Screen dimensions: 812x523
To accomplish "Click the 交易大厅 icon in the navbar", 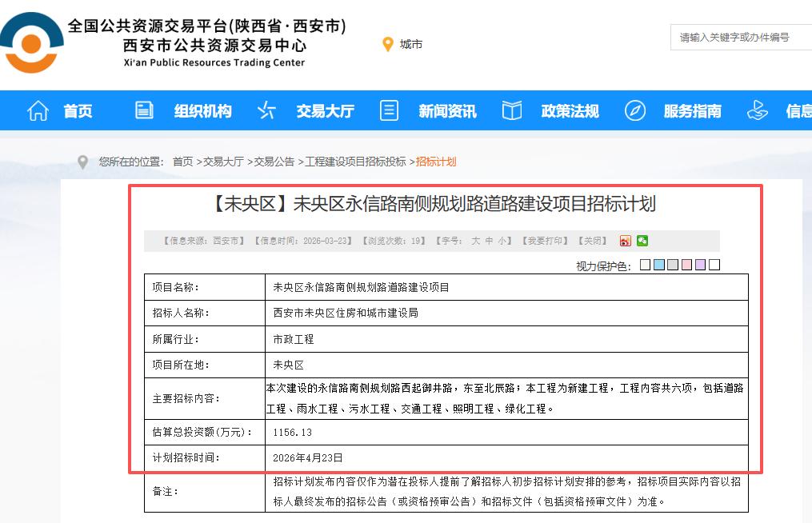I will 266,110.
